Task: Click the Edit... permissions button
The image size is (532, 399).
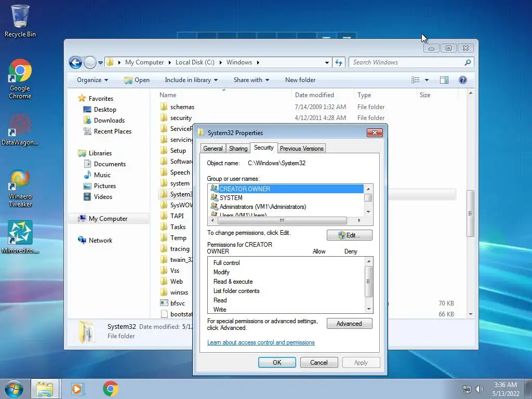Action: point(350,235)
